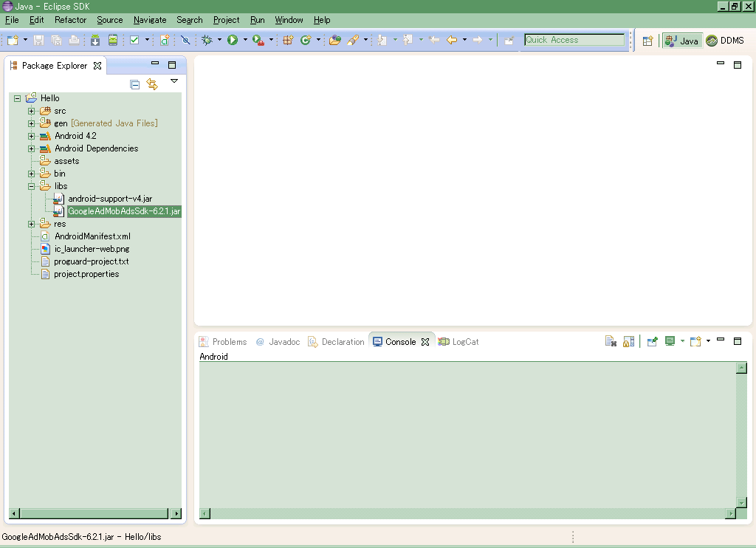Collapse the libs folder node

point(31,186)
